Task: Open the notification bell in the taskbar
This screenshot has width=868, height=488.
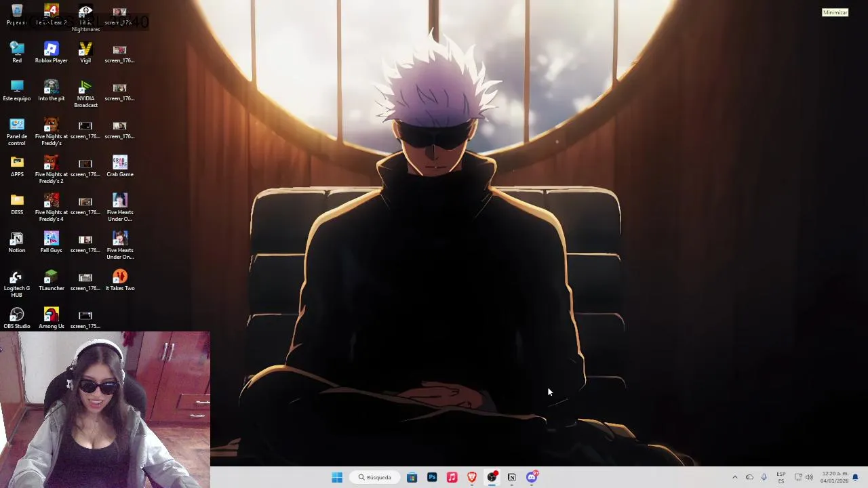Action: pos(856,477)
